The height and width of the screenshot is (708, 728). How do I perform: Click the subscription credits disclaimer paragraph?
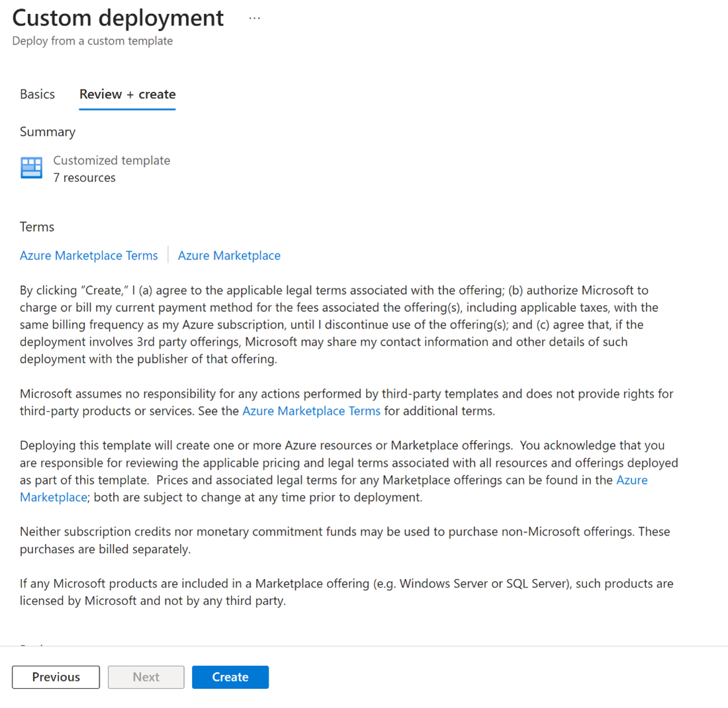coord(344,540)
